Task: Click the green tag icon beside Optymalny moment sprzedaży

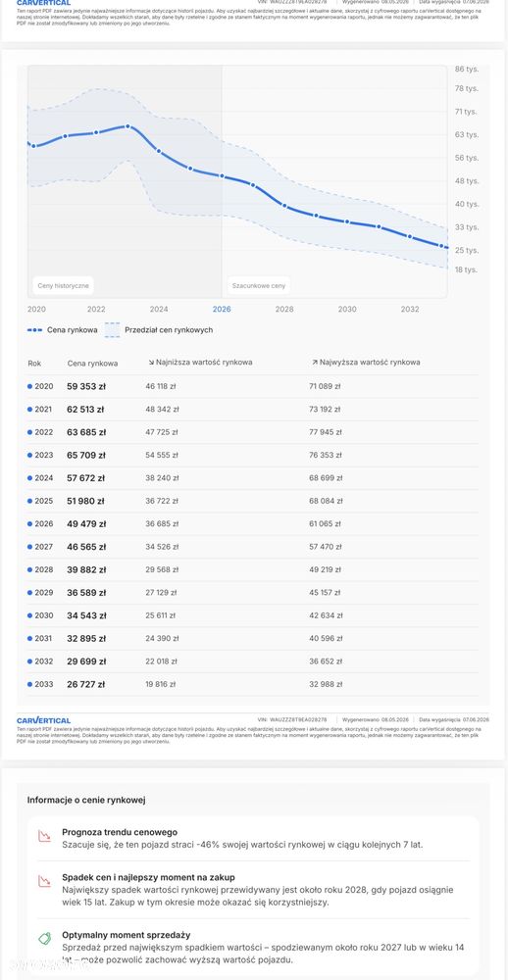Action: click(x=44, y=938)
